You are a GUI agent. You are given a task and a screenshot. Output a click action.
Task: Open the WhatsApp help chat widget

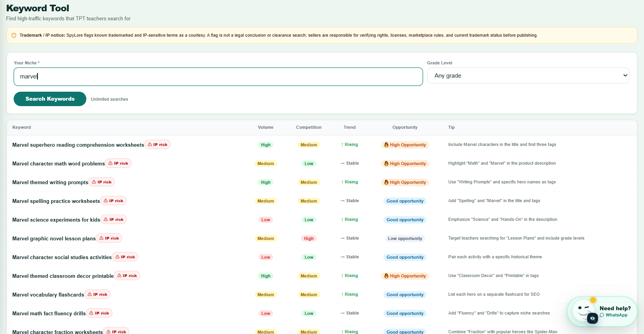602,311
